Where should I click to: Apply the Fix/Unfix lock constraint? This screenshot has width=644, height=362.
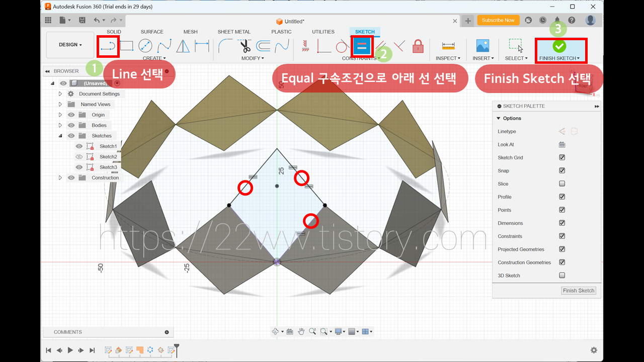pyautogui.click(x=418, y=46)
